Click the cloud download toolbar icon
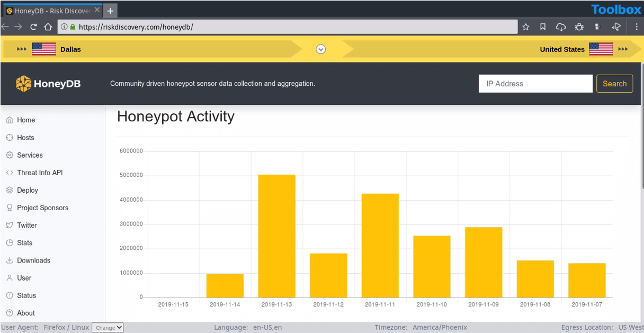The width and height of the screenshot is (644, 333). [561, 27]
